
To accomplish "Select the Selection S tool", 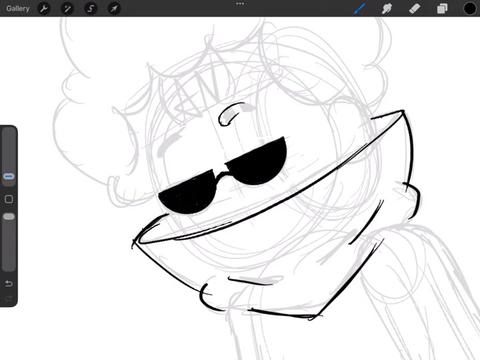I will (x=91, y=8).
